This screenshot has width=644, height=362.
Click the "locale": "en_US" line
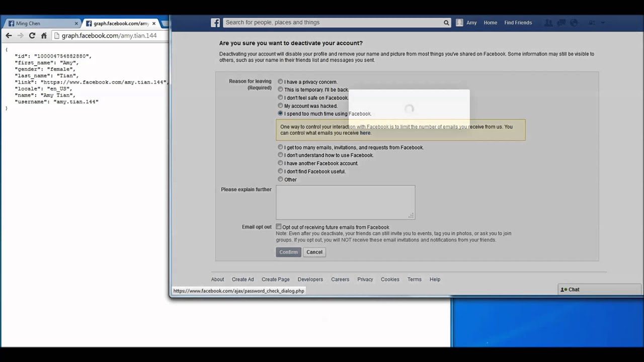click(x=43, y=88)
